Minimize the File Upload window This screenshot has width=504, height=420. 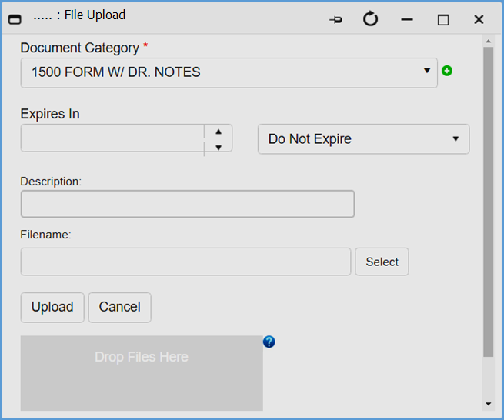tap(407, 20)
